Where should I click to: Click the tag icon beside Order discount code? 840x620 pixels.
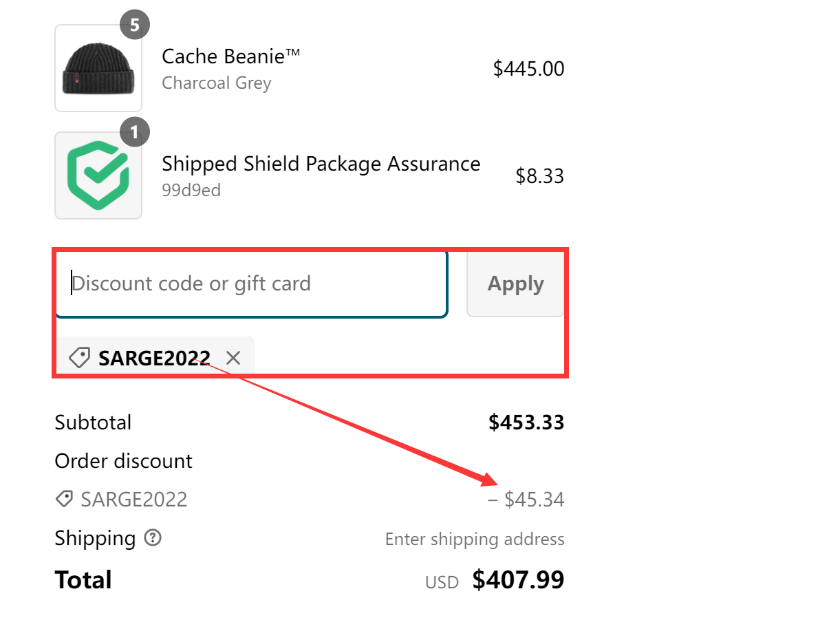(x=65, y=500)
